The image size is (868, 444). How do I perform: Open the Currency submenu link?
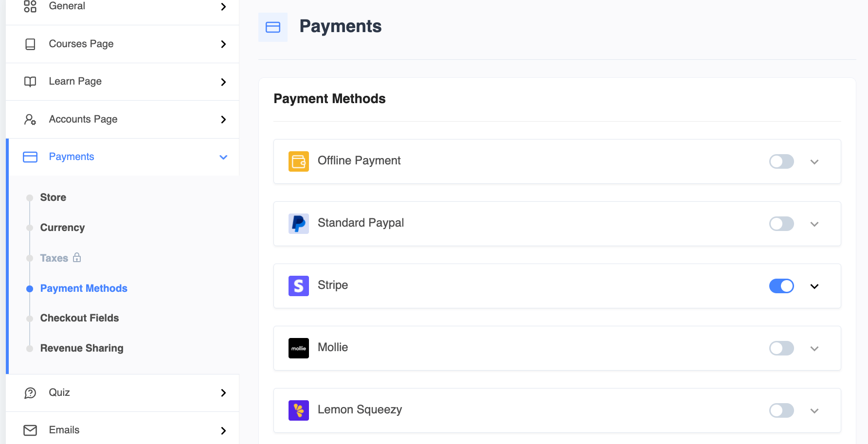(62, 228)
